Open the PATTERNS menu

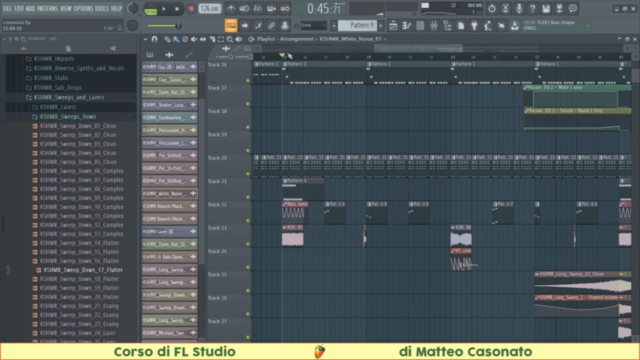tap(47, 9)
